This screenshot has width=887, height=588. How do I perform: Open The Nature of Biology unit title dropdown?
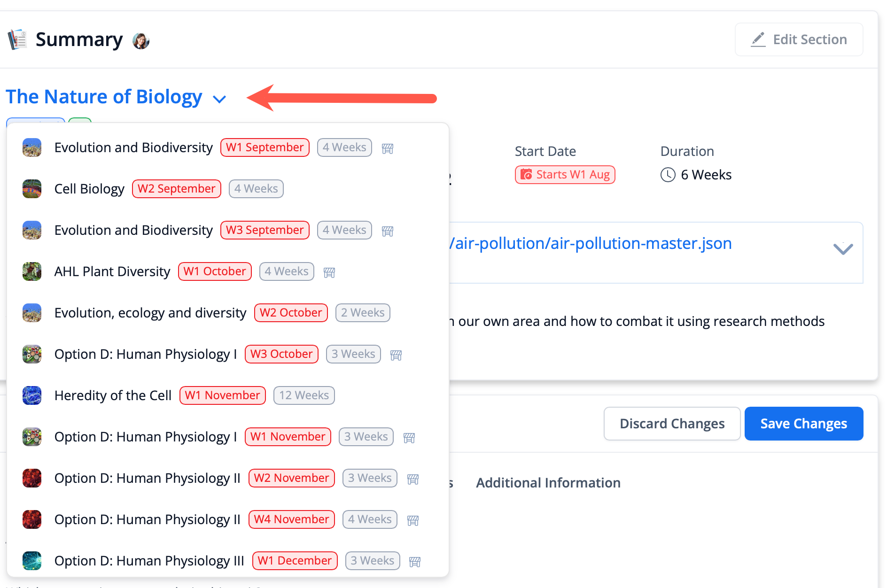pyautogui.click(x=104, y=97)
